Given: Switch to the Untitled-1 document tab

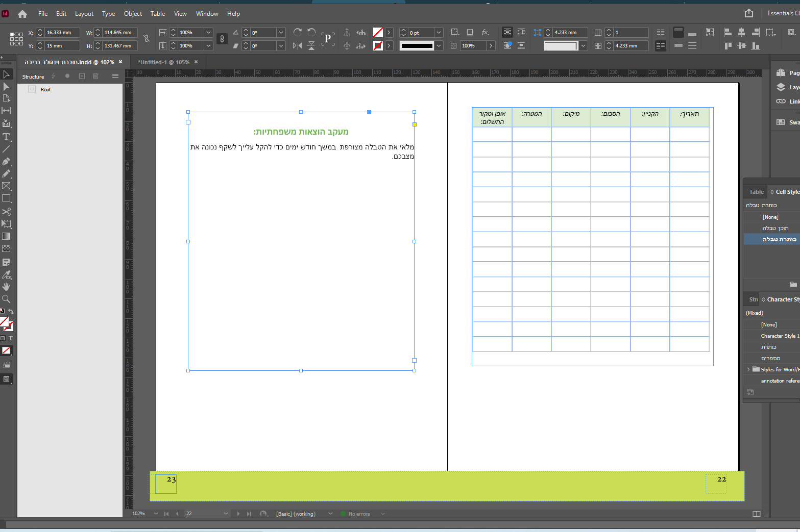Looking at the screenshot, I should coord(163,62).
